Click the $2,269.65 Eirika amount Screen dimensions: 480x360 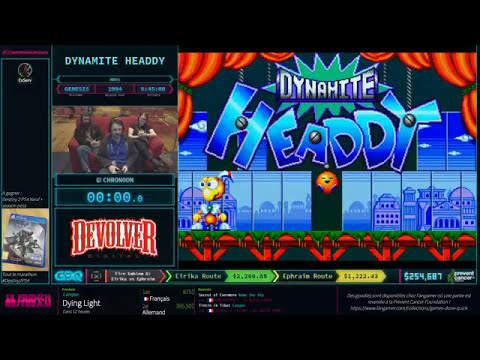coord(250,276)
